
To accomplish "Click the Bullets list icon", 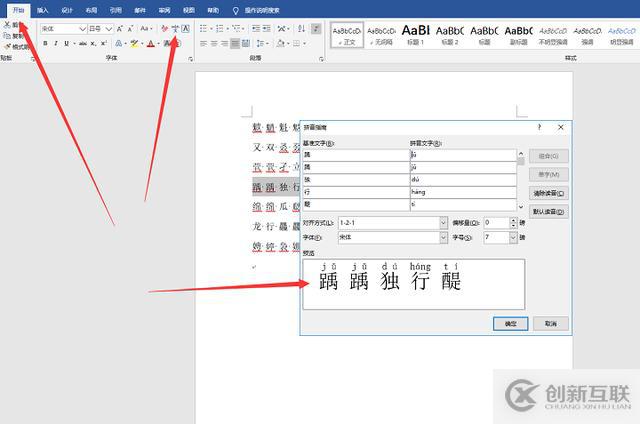I will click(x=203, y=29).
